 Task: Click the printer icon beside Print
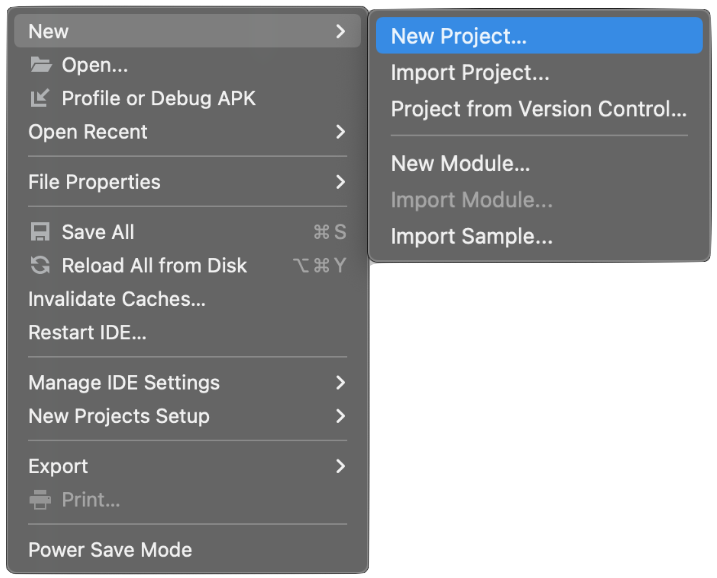click(40, 500)
